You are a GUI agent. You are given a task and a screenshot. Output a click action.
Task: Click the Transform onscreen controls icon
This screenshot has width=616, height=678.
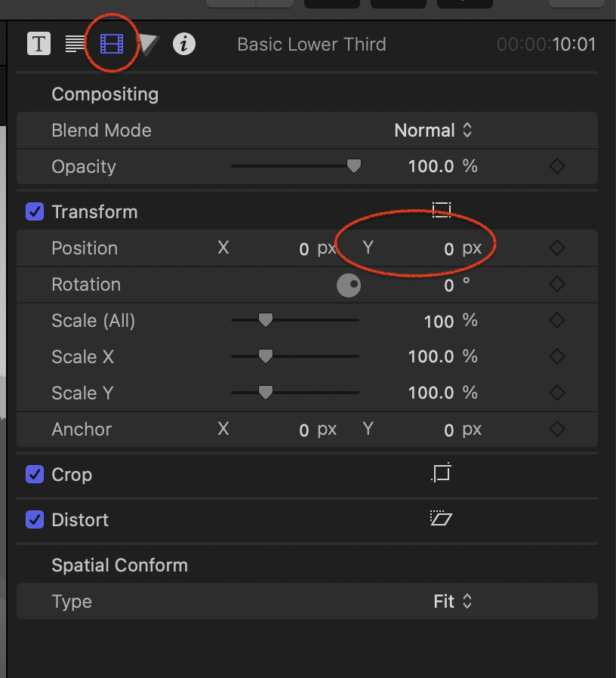coord(442,211)
